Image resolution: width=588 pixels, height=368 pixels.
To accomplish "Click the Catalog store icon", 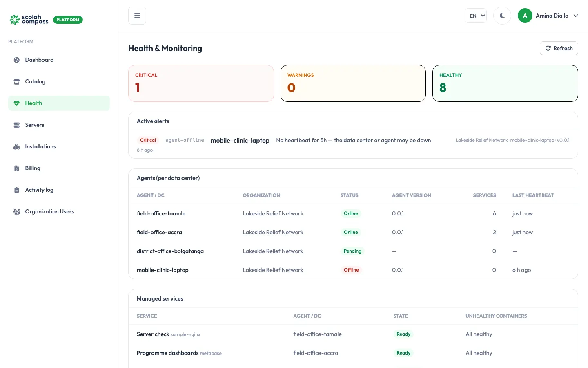I will pos(17,81).
